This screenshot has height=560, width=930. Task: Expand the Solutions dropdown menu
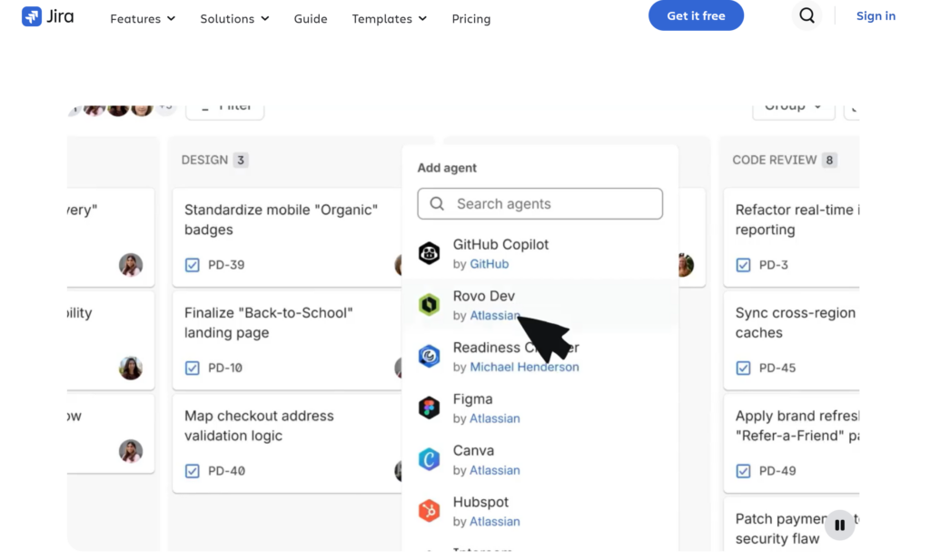coord(235,19)
